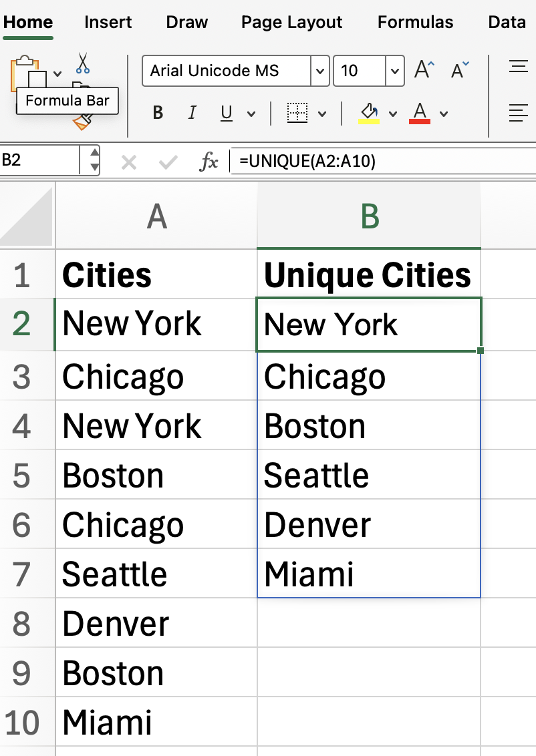Select cell A9 containing Boston
This screenshot has width=536, height=756.
(156, 673)
